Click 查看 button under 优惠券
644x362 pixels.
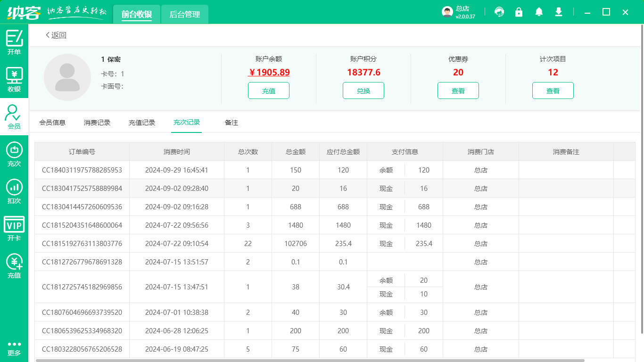coord(458,91)
